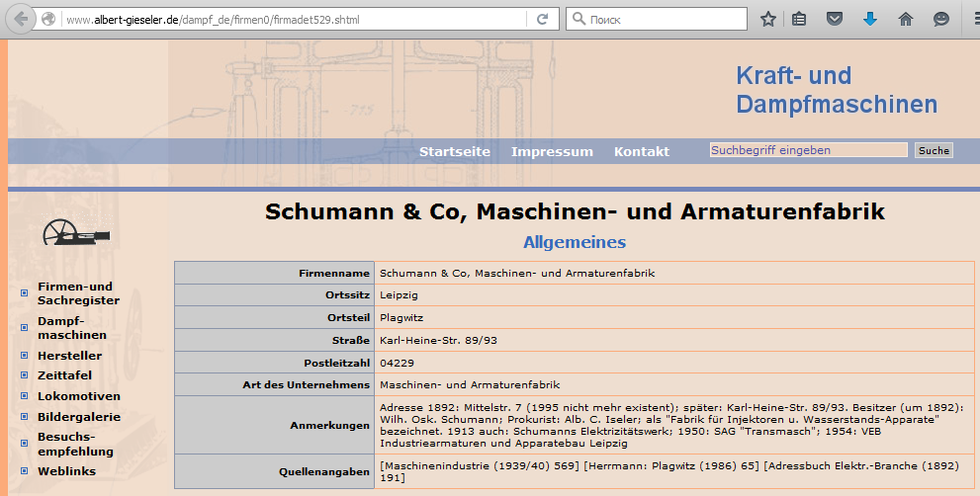980x496 pixels.
Task: Open Kontakt in the navigation bar
Action: 641,152
